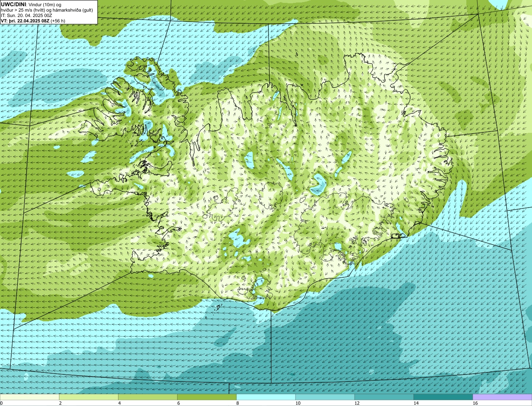Click the '4' scale label

click(x=119, y=403)
